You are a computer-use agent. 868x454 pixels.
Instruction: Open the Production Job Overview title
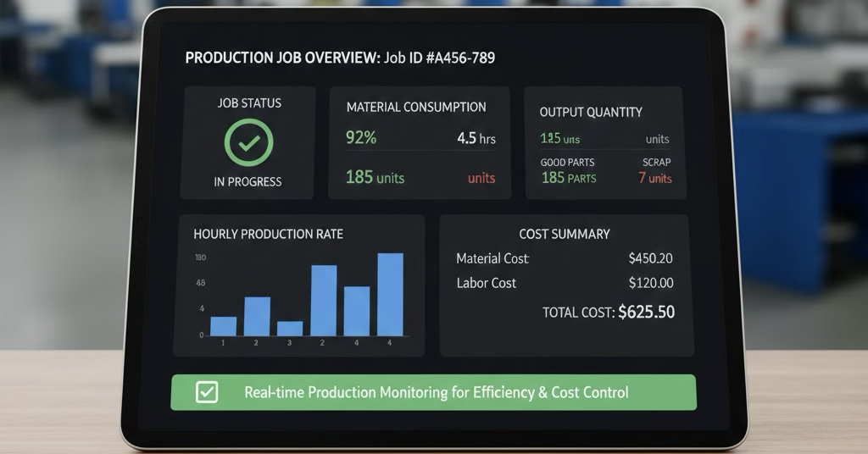pos(340,58)
